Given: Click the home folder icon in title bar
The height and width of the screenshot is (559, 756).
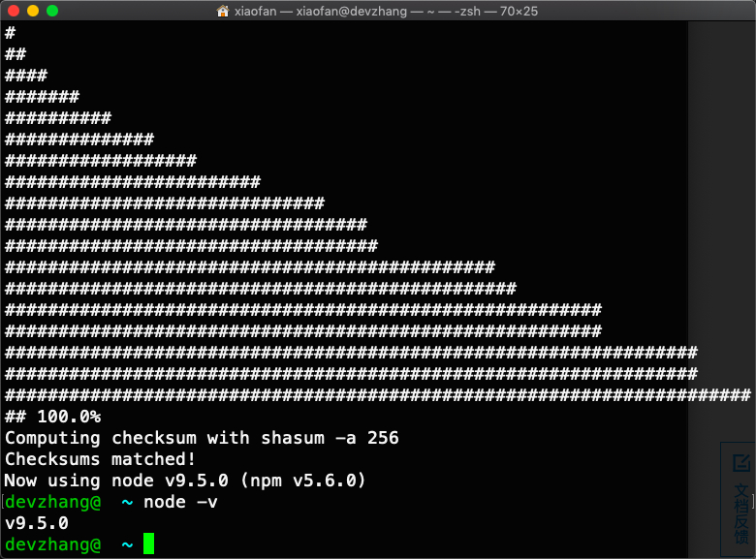Looking at the screenshot, I should (223, 11).
